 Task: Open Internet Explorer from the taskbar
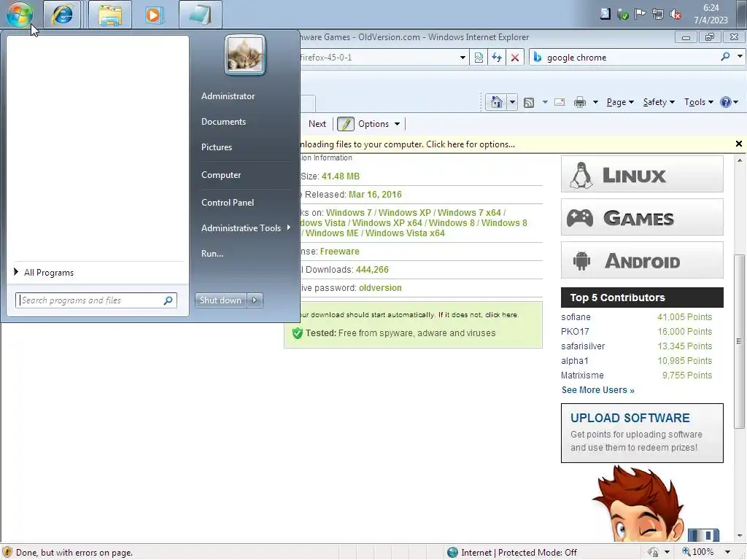pyautogui.click(x=63, y=15)
